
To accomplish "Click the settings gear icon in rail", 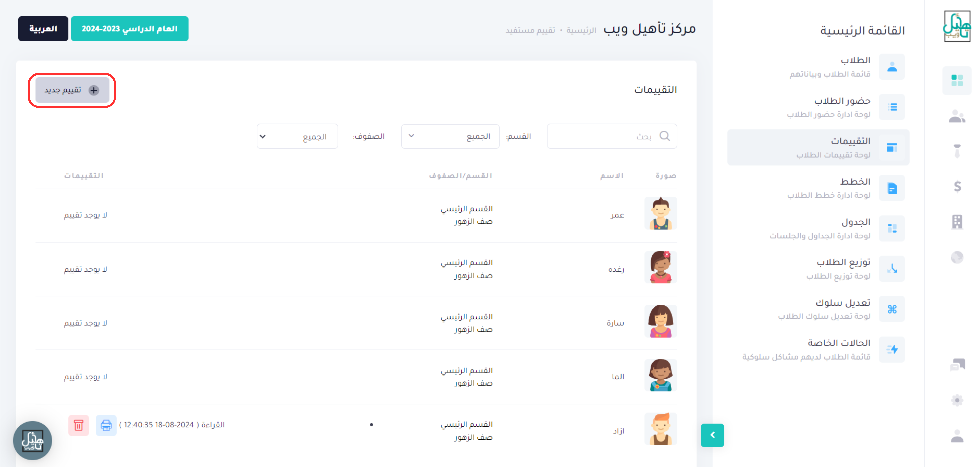I will [x=957, y=401].
